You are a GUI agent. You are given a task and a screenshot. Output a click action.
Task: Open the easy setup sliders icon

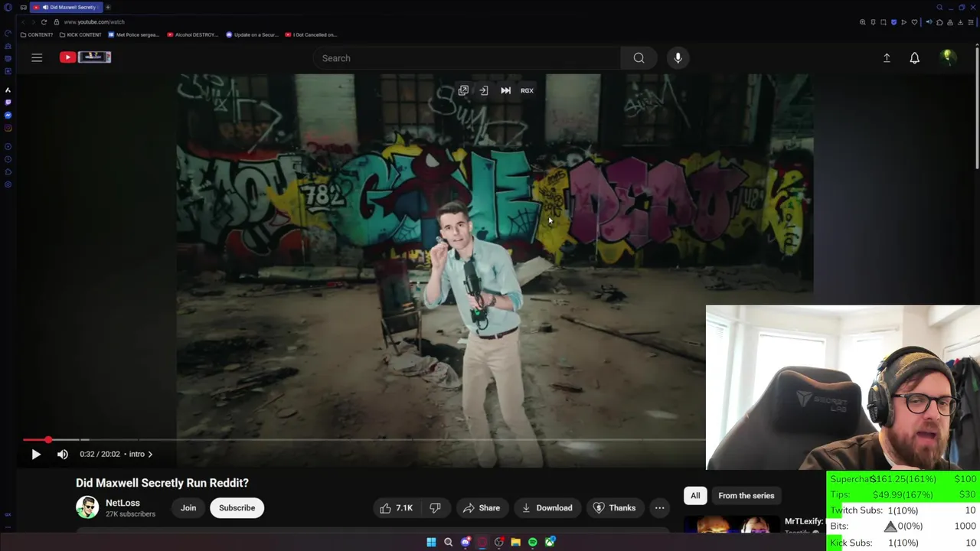[971, 22]
